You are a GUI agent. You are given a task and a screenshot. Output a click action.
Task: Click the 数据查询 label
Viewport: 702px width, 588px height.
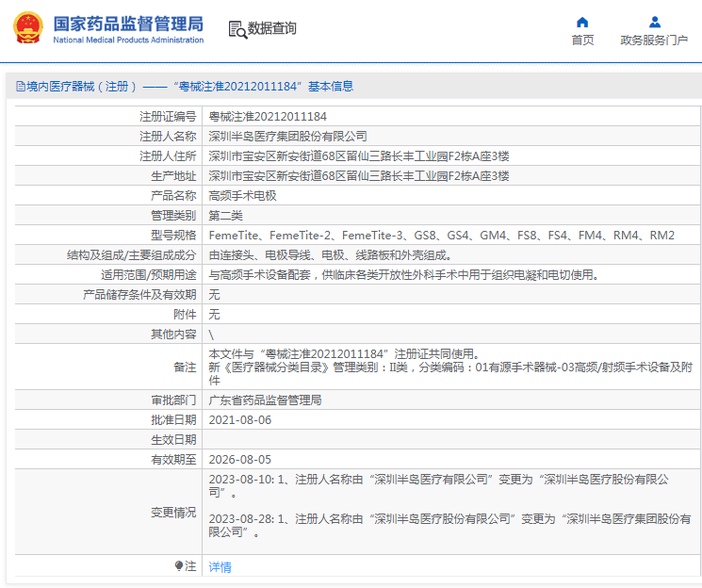click(271, 28)
